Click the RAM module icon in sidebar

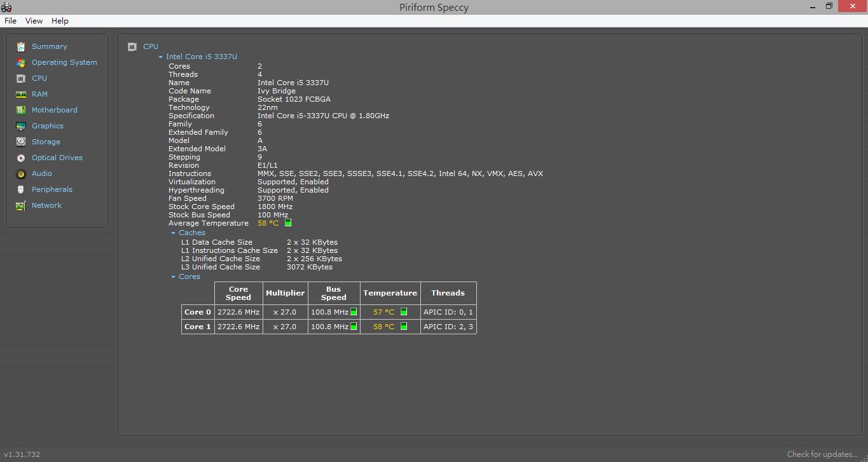coord(21,94)
